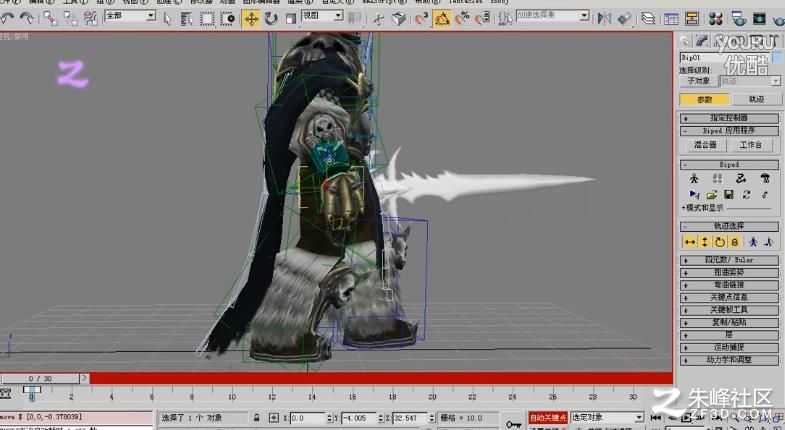The height and width of the screenshot is (430, 785).
Task: Toggle Window/Crossing selection mode
Action: (228, 19)
